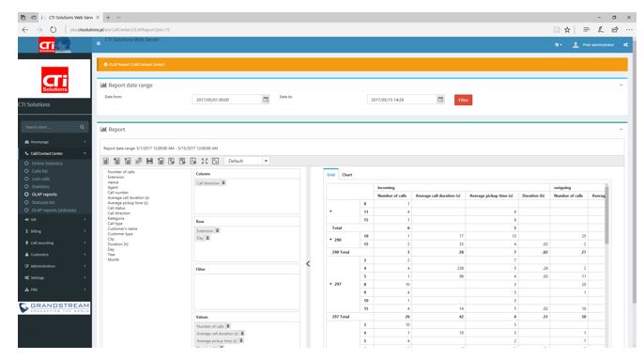
Task: Open calendar picker for Date from
Action: click(266, 100)
